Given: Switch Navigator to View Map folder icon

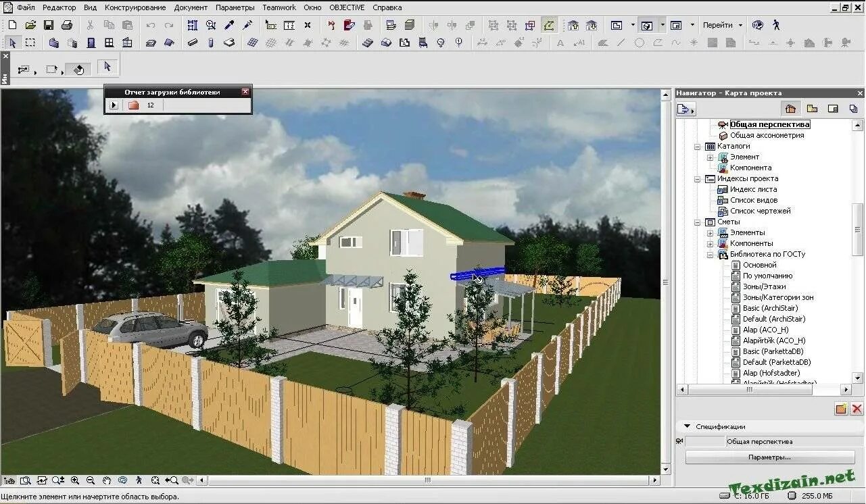Looking at the screenshot, I should point(812,108).
